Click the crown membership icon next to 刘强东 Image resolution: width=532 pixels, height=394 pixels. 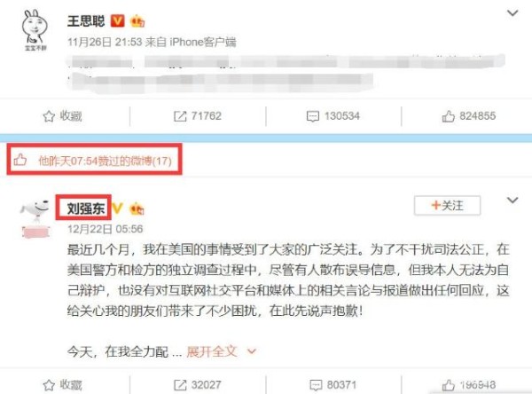[137, 209]
